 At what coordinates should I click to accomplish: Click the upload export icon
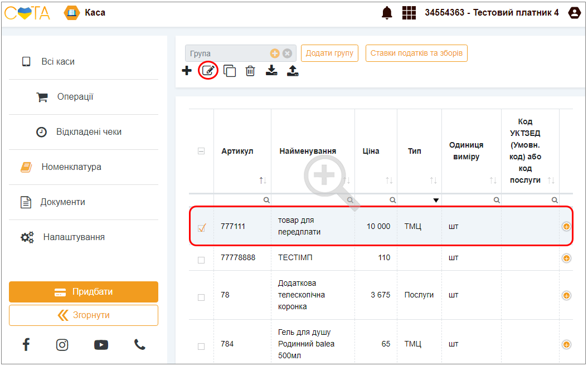point(293,71)
